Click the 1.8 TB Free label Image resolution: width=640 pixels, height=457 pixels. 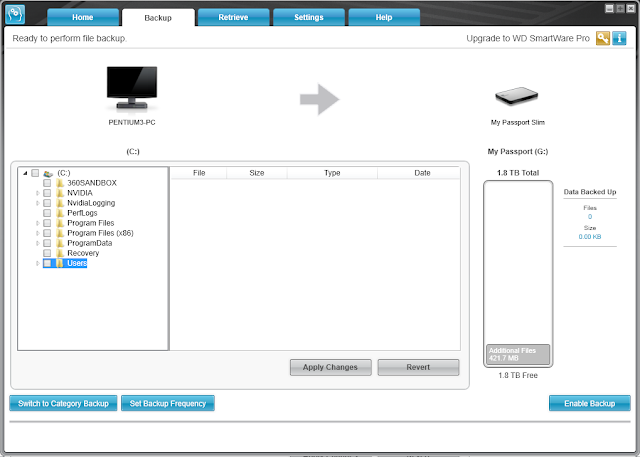pos(518,375)
